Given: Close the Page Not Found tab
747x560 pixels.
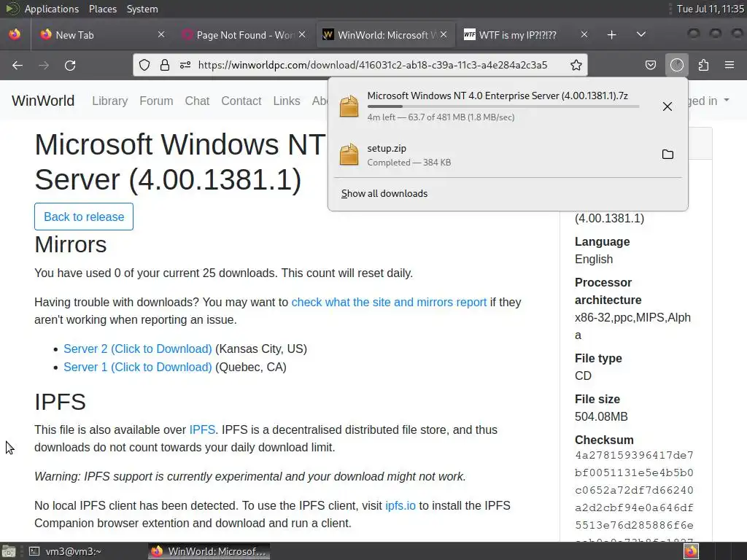Looking at the screenshot, I should pos(302,35).
